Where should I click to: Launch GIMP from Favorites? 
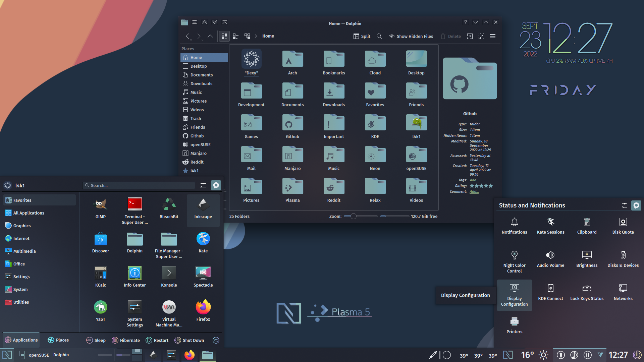coord(101,208)
